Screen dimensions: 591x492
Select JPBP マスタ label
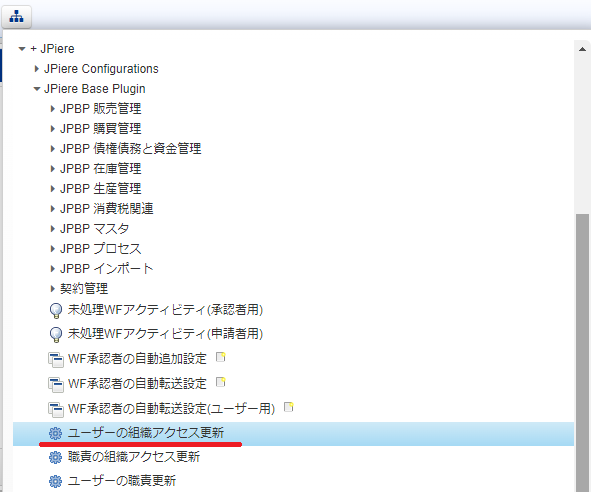coord(95,228)
